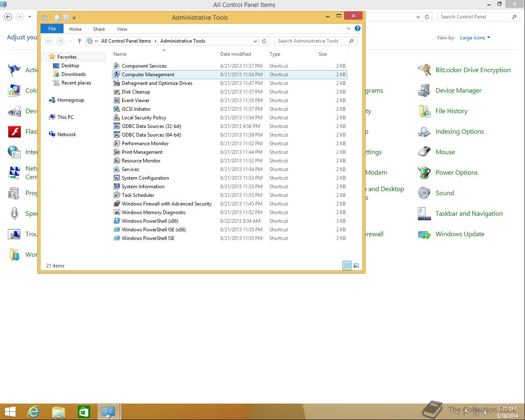
Task: Open Device Manager icon in Control Panel
Action: click(425, 91)
